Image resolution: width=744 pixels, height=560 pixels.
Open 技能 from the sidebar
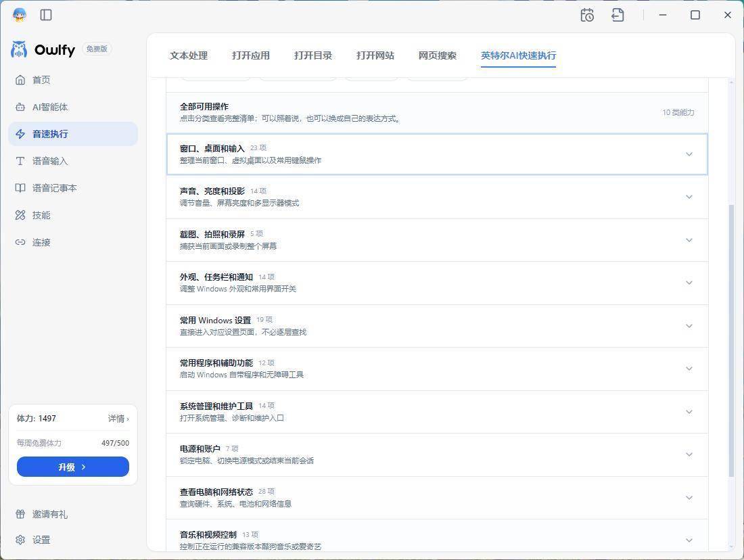pos(73,215)
